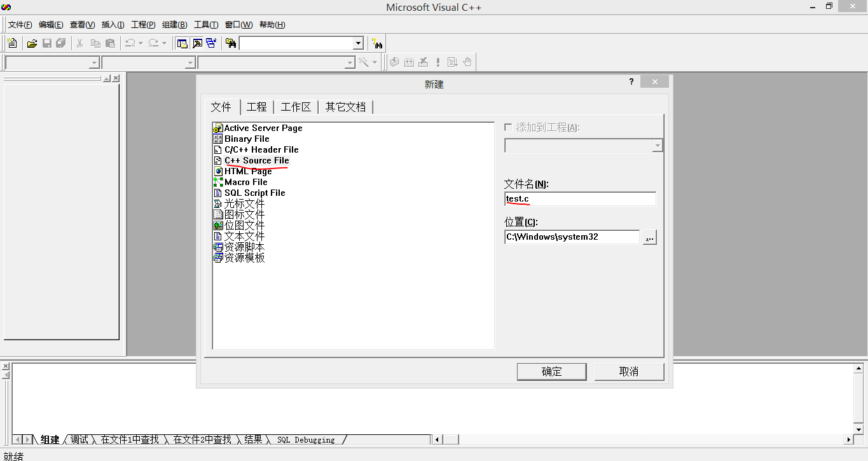Click the Undo arrow toolbar icon
This screenshot has width=868, height=461.
pyautogui.click(x=130, y=43)
